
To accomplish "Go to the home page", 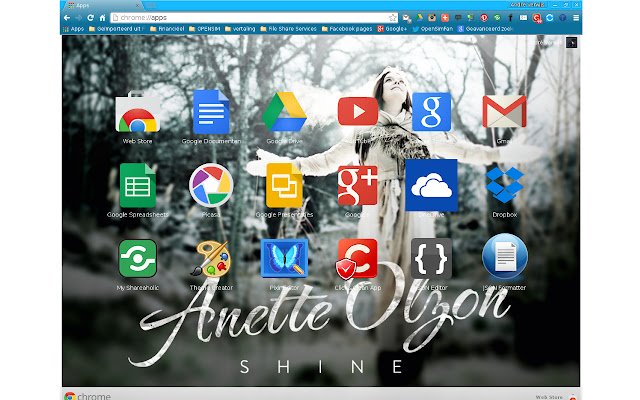I will 102,18.
